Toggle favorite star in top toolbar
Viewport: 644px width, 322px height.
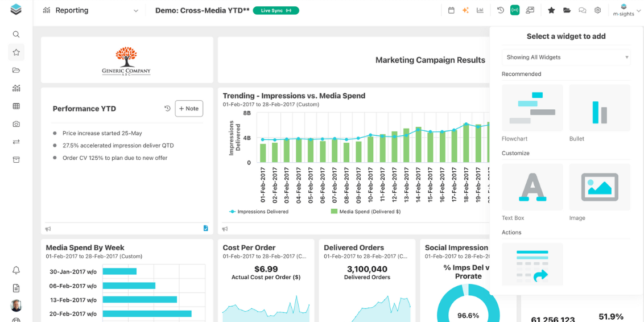point(551,10)
